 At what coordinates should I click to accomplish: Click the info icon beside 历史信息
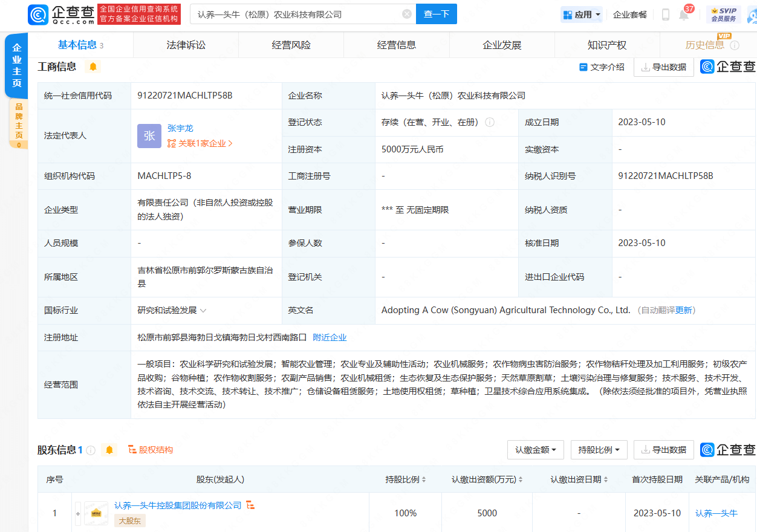click(735, 45)
